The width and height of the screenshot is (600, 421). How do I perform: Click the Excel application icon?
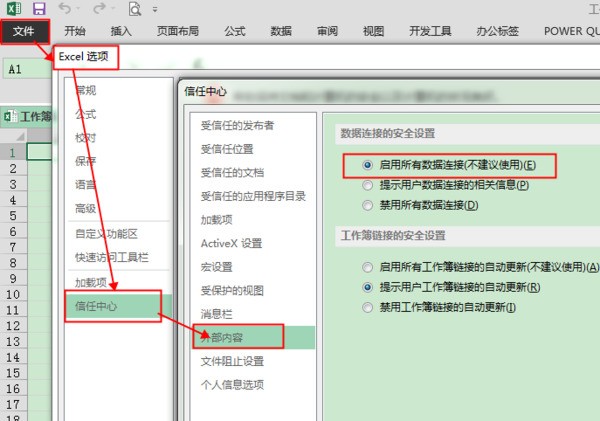click(14, 8)
